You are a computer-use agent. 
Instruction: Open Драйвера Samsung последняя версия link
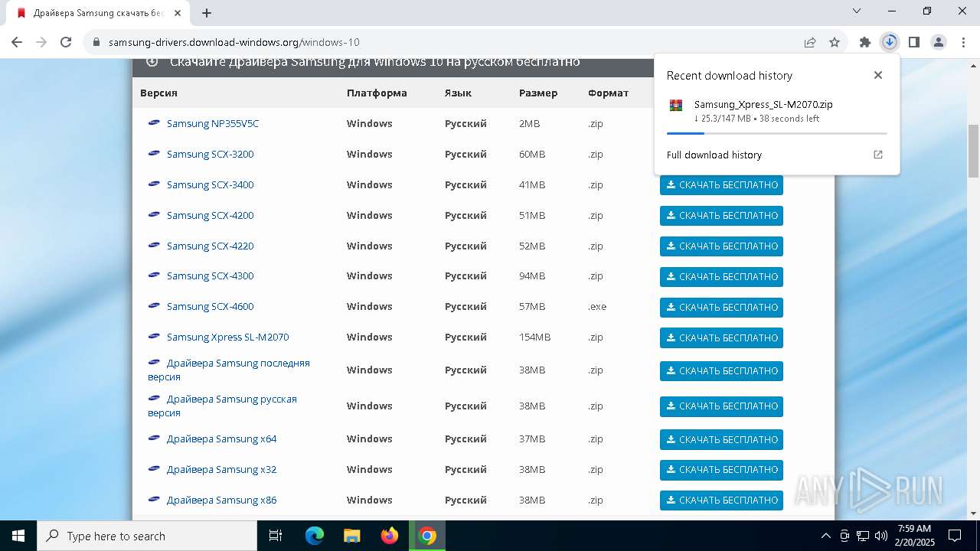(x=229, y=370)
